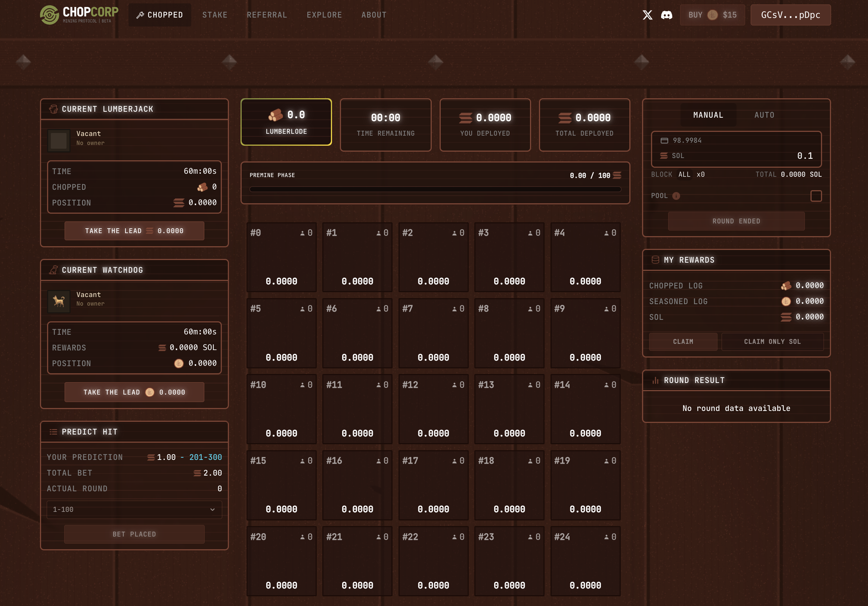Open the Explore tab
The image size is (868, 606).
(x=324, y=15)
